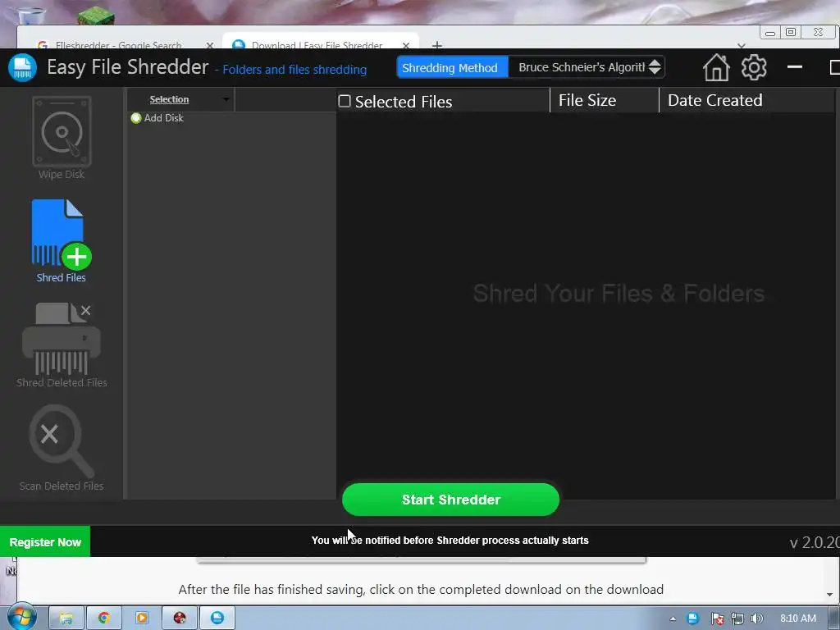Screen dimensions: 840x630
Task: Click the Start Shredder button
Action: point(450,500)
